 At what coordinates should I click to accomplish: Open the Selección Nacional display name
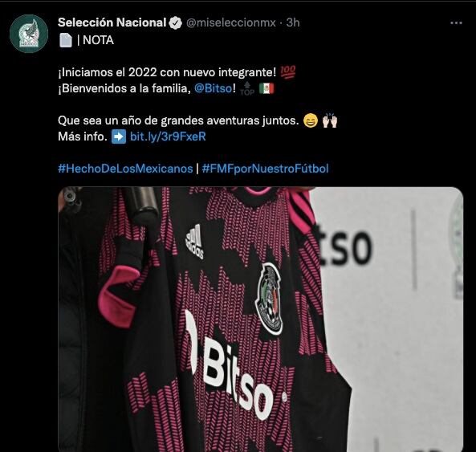pos(112,22)
